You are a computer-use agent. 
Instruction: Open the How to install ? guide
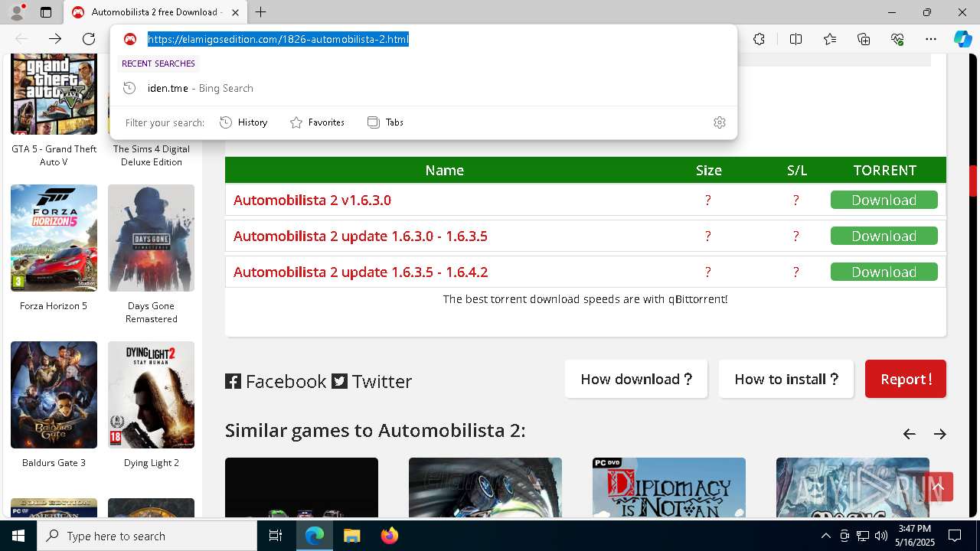(x=786, y=379)
